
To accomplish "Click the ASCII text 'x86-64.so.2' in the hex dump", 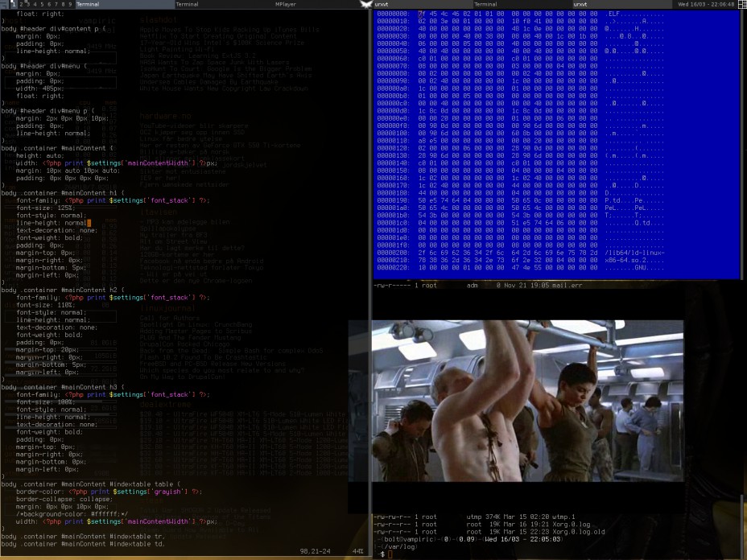I will (625, 261).
